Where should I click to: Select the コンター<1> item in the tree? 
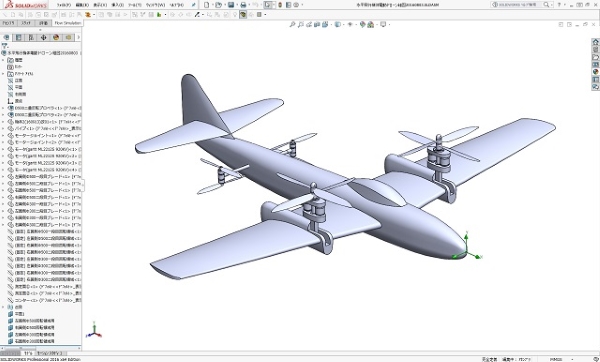[x=44, y=300]
